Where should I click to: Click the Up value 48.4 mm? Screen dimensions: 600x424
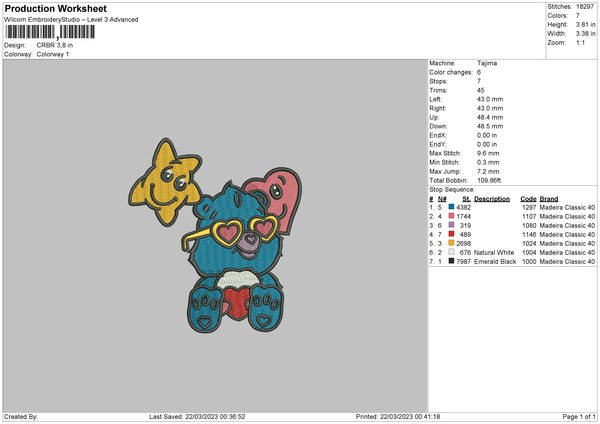[490, 117]
